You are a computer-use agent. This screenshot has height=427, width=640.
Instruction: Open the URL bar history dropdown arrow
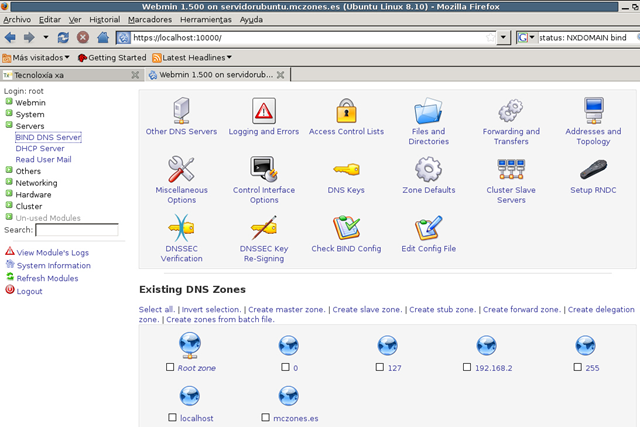tap(503, 38)
